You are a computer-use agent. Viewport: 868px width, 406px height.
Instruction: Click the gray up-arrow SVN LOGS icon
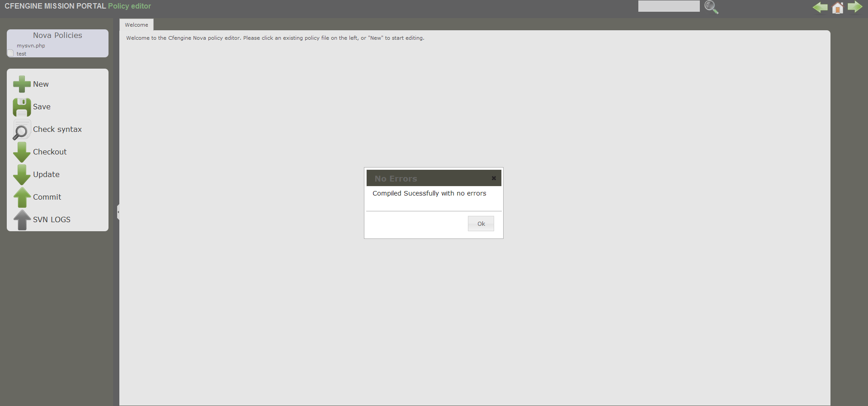pos(22,220)
